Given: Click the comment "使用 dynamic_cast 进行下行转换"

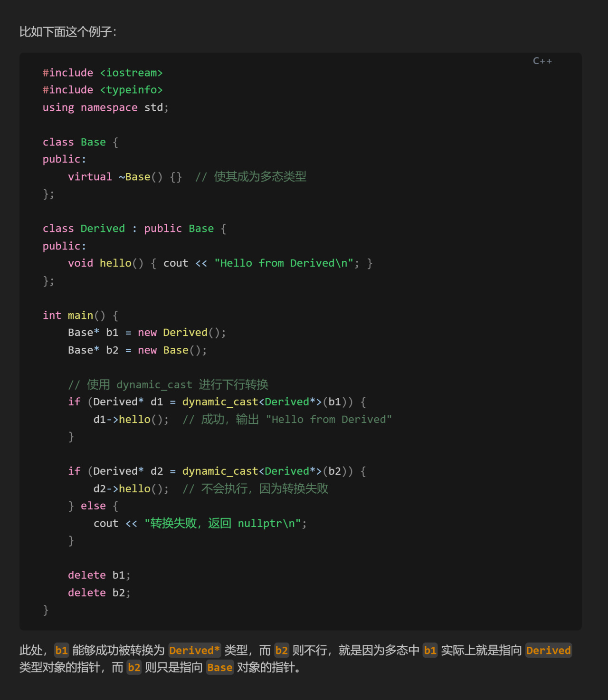Looking at the screenshot, I should pos(168,384).
